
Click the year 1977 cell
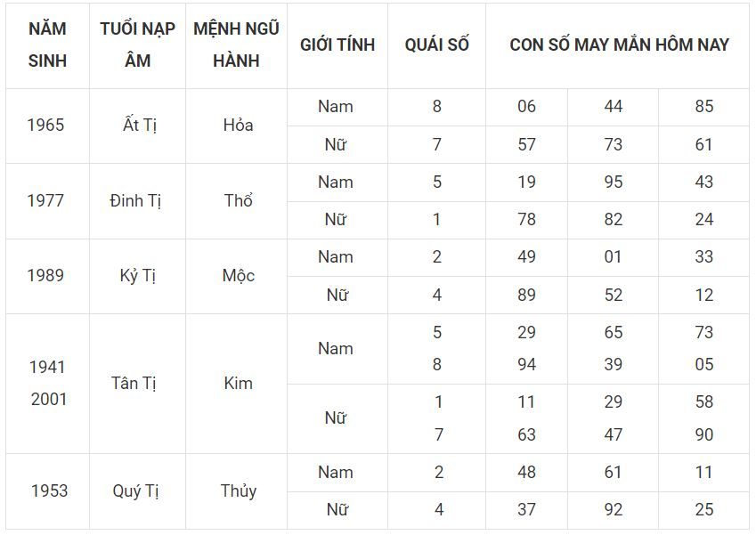[45, 200]
